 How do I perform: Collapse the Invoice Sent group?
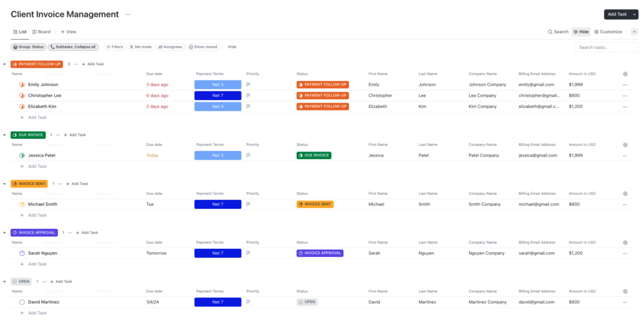coord(4,184)
